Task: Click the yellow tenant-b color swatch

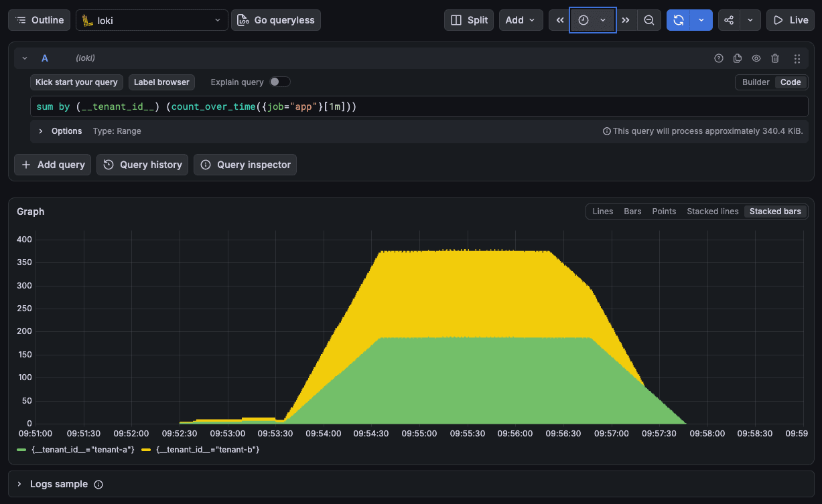Action: click(146, 450)
